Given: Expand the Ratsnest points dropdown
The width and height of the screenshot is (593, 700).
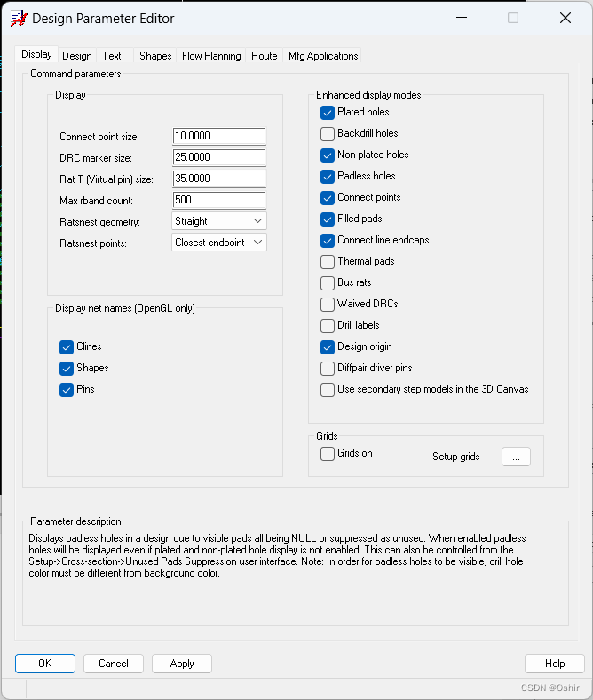Looking at the screenshot, I should coord(219,243).
